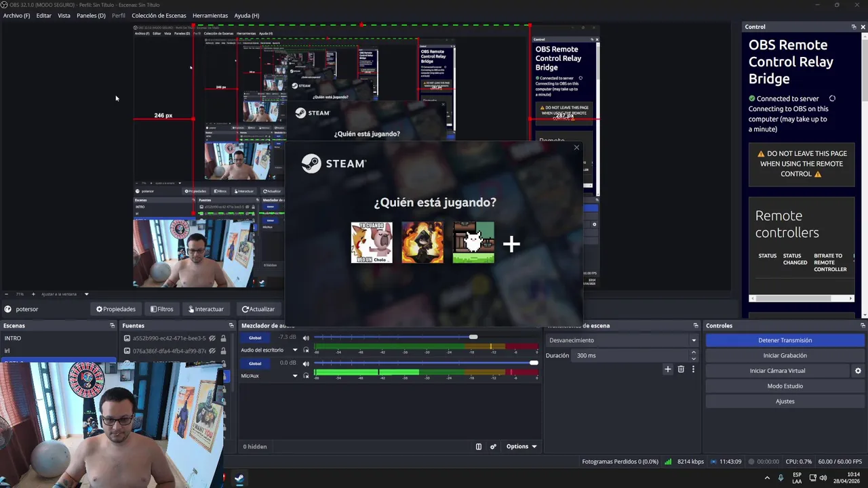
Task: Edit the Duración 300 ms field
Action: pos(631,355)
